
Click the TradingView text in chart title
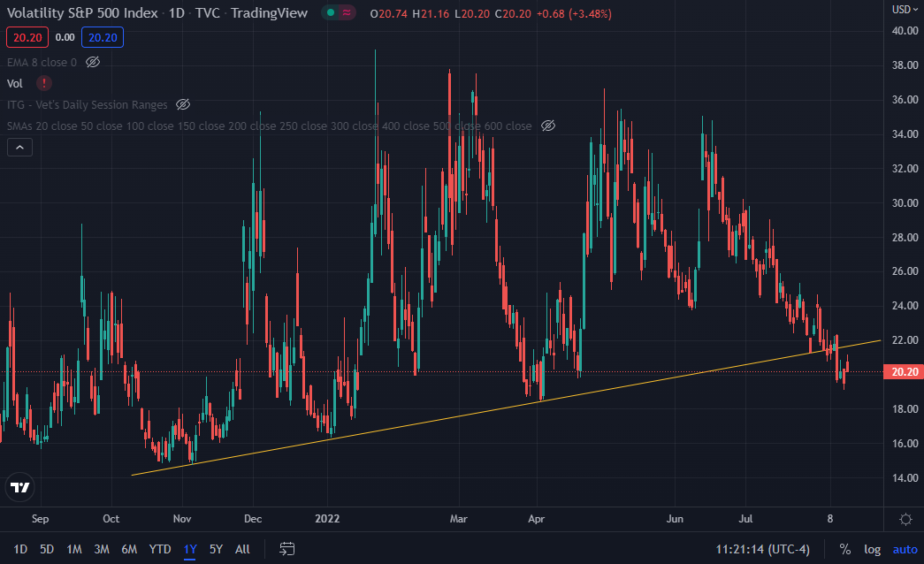pyautogui.click(x=270, y=13)
